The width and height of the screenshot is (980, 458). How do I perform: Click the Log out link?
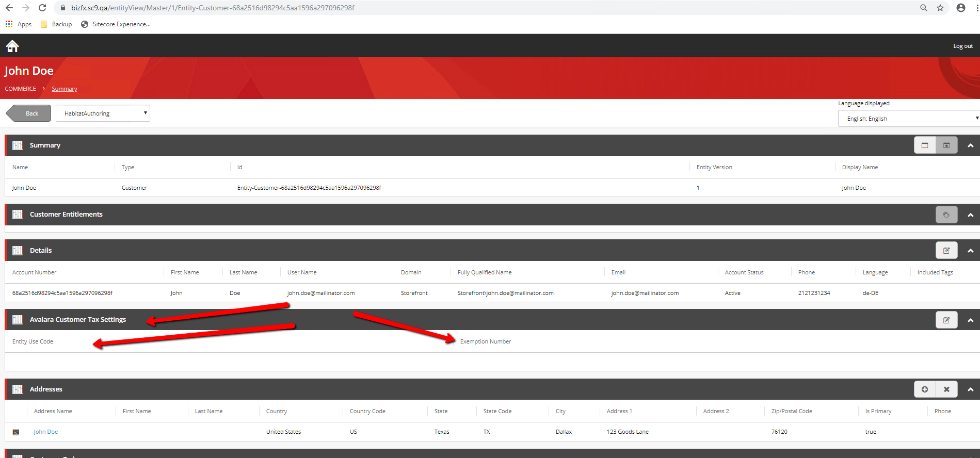pos(963,46)
